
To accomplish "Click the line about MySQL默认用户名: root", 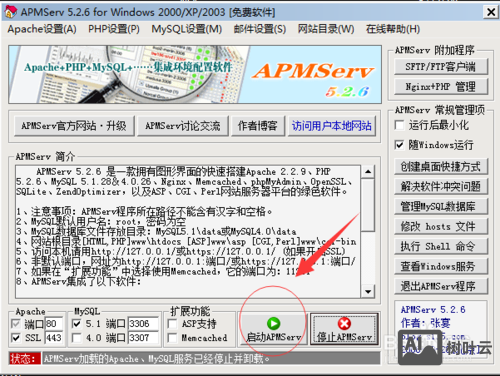I will [x=101, y=221].
